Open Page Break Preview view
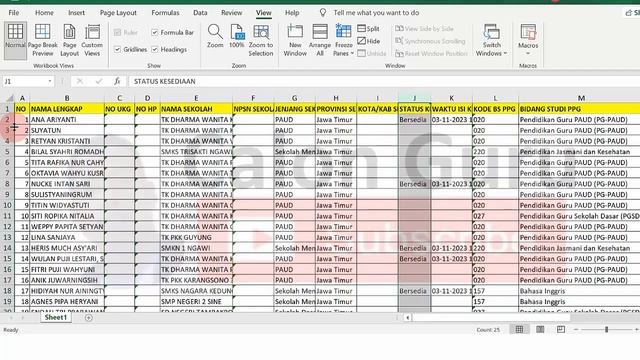The width and height of the screenshot is (640, 360). pyautogui.click(x=42, y=40)
